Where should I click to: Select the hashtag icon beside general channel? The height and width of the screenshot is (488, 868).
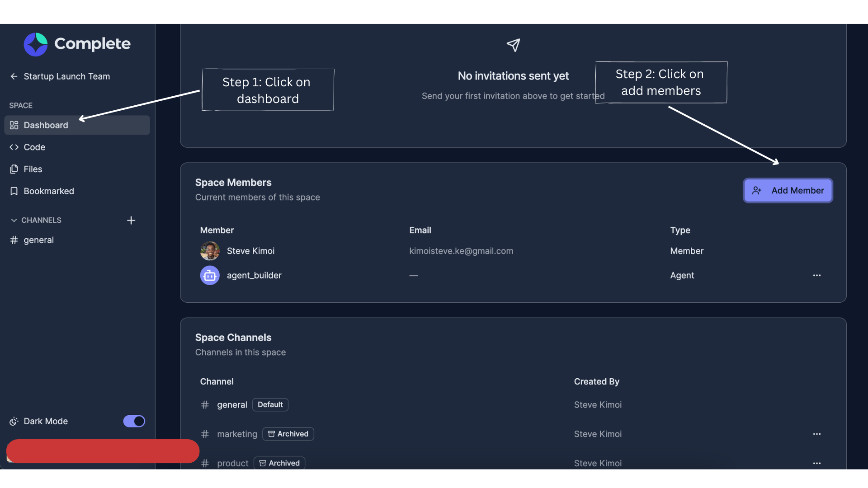[x=13, y=240]
